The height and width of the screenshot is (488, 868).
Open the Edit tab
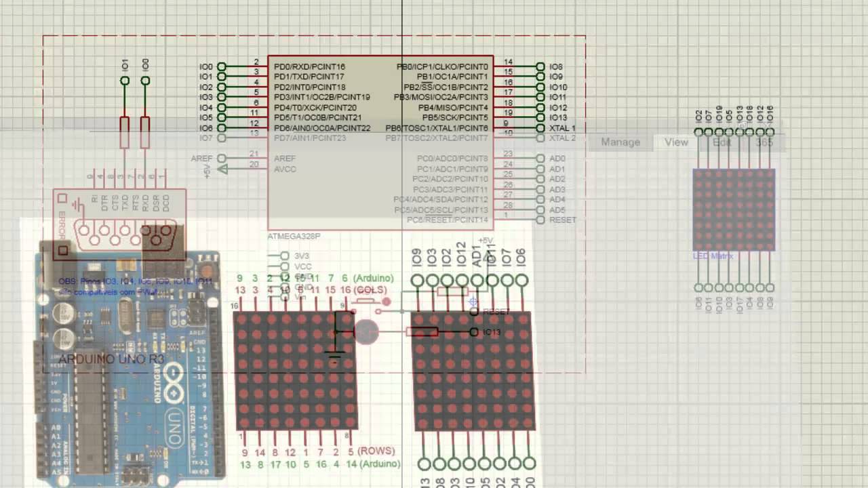[722, 142]
